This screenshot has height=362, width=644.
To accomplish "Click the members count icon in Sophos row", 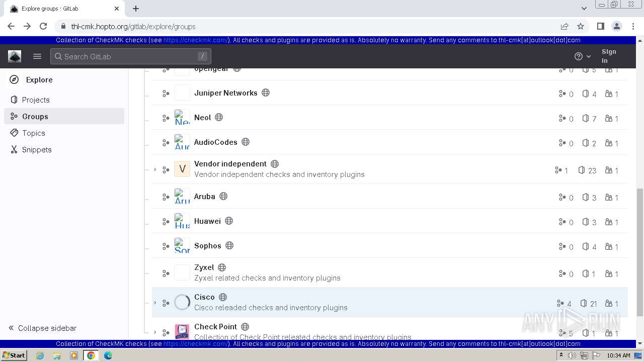I will 608,246.
